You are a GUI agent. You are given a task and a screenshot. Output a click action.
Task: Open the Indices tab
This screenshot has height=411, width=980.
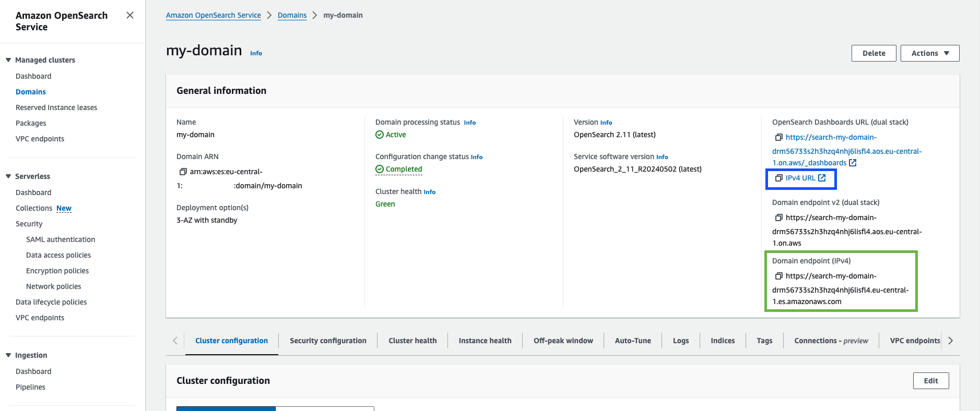point(723,341)
